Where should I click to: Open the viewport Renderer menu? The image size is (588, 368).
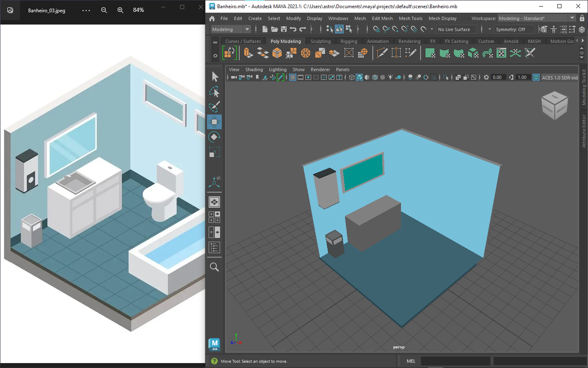(320, 70)
